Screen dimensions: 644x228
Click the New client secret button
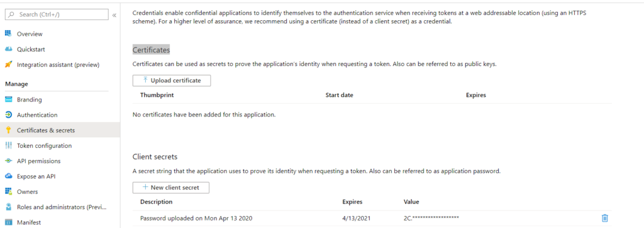click(x=171, y=188)
